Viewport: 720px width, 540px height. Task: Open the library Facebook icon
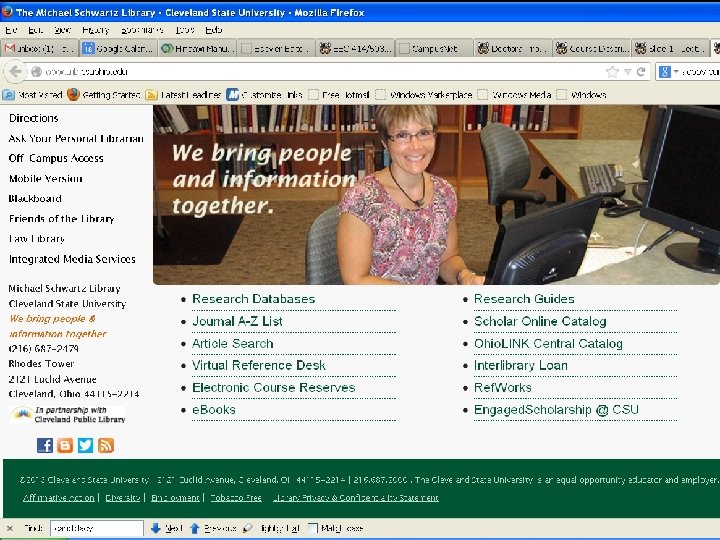tap(45, 445)
